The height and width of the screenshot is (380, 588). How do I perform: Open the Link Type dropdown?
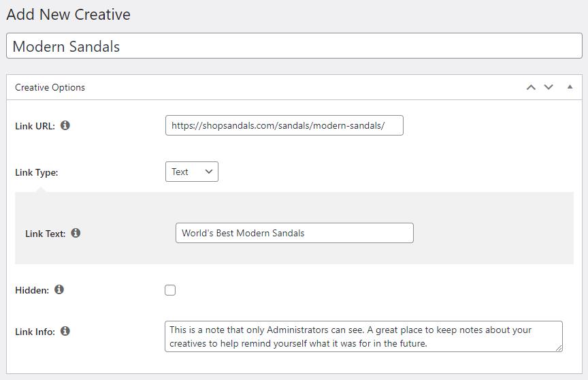(x=192, y=172)
